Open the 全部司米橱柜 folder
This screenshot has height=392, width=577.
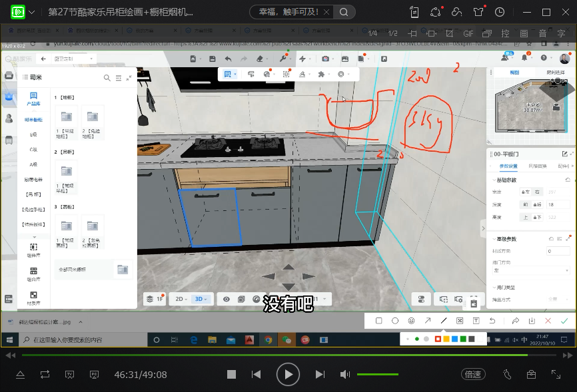[x=93, y=270]
